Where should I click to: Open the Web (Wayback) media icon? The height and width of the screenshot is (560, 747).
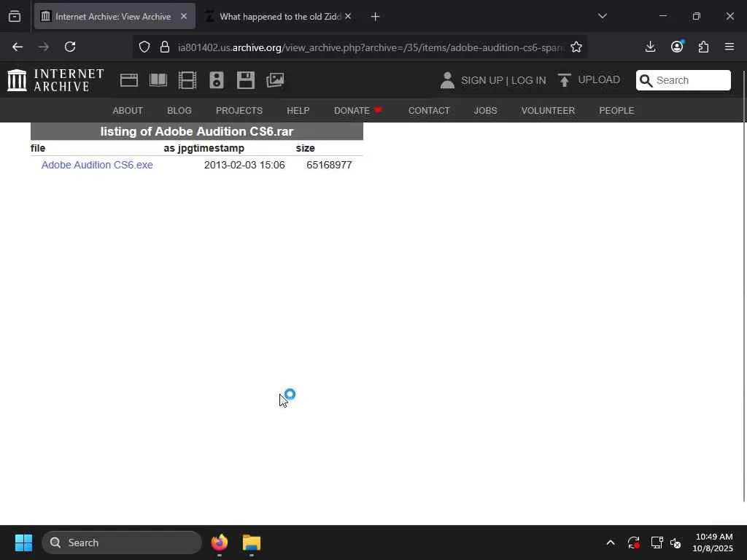129,80
